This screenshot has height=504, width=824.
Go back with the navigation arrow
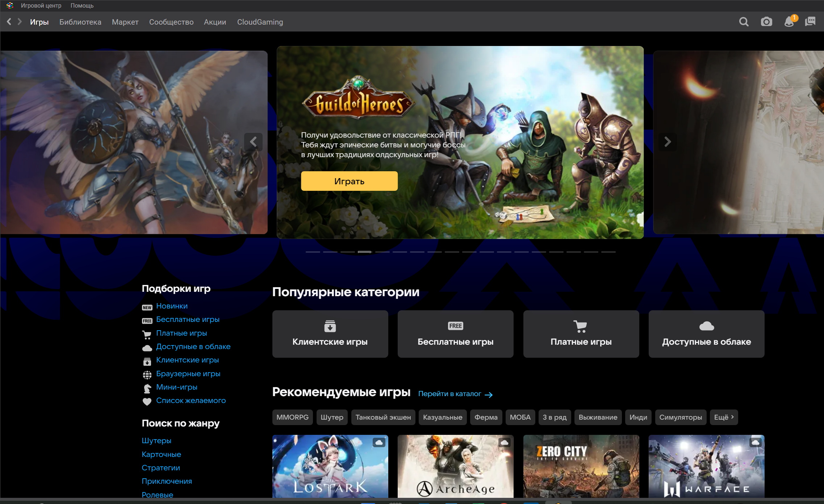[9, 22]
